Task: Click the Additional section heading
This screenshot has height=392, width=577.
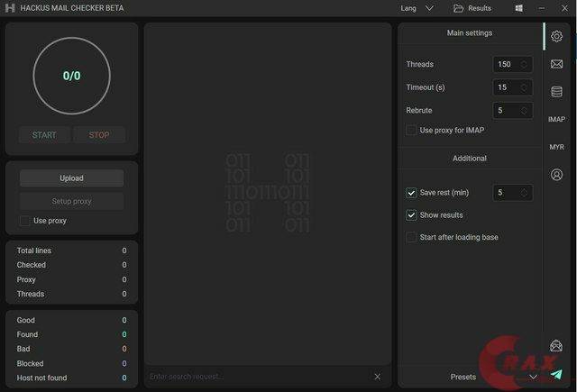Action: [470, 159]
